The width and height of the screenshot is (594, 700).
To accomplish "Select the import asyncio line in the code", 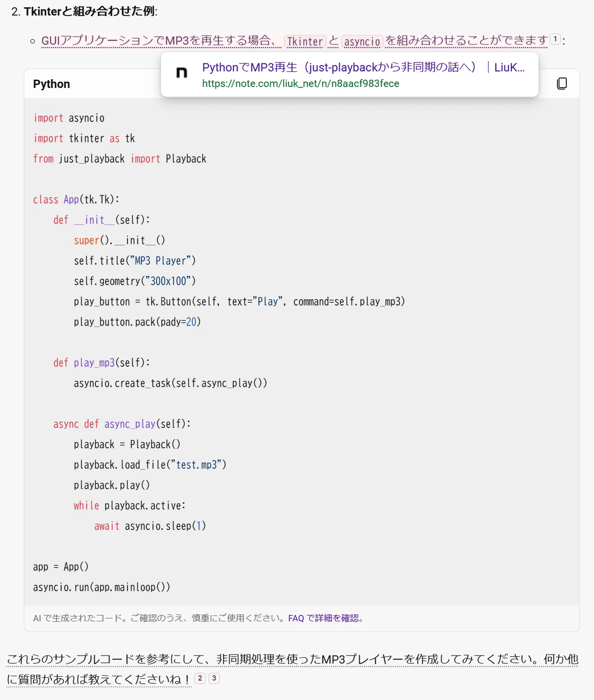I will click(69, 118).
